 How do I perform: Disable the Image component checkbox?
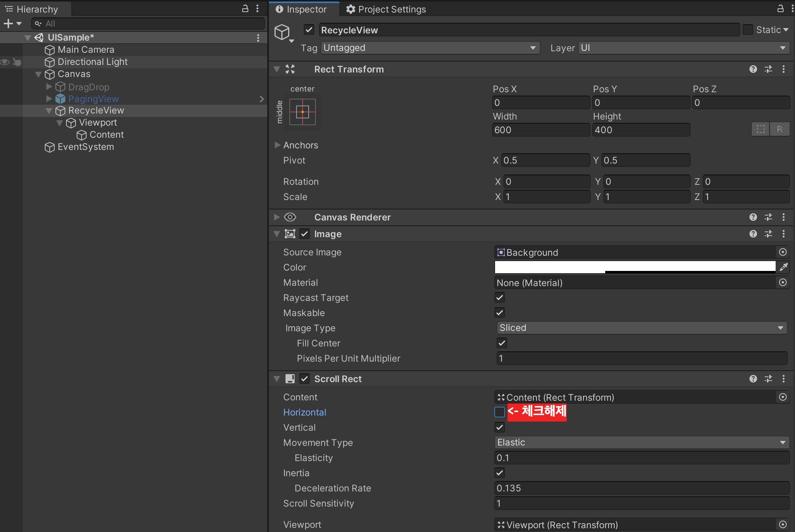[304, 234]
